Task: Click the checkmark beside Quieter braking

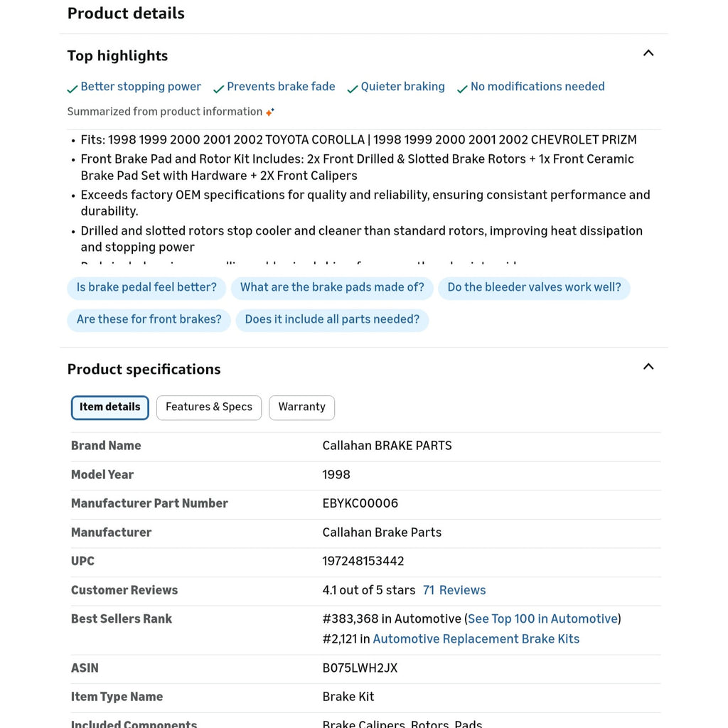Action: coord(353,89)
